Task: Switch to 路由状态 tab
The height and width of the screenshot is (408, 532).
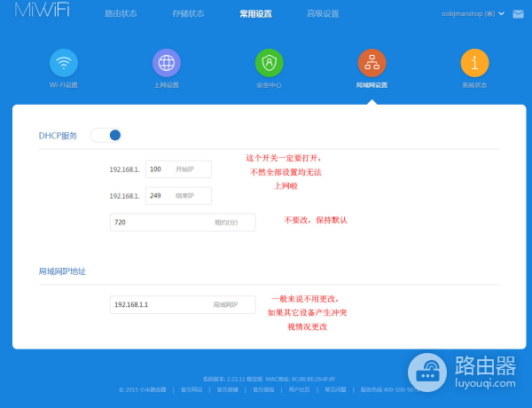Action: [120, 14]
